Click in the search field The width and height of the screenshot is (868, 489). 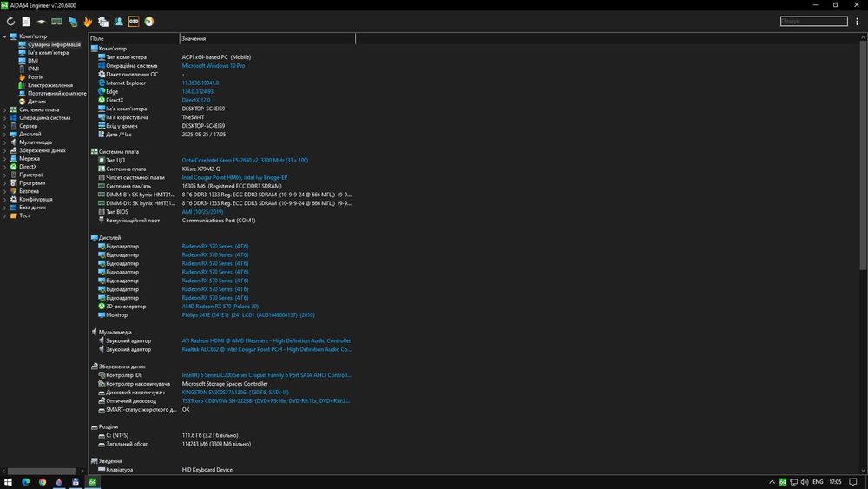[814, 21]
